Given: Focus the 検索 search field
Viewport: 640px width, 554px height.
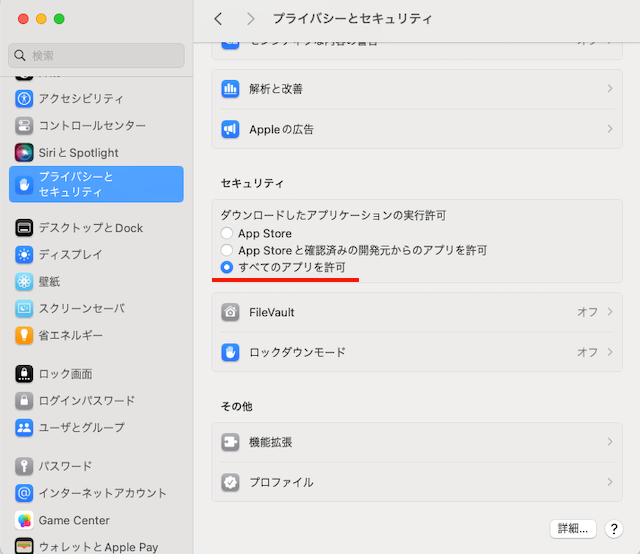Looking at the screenshot, I should tap(96, 56).
